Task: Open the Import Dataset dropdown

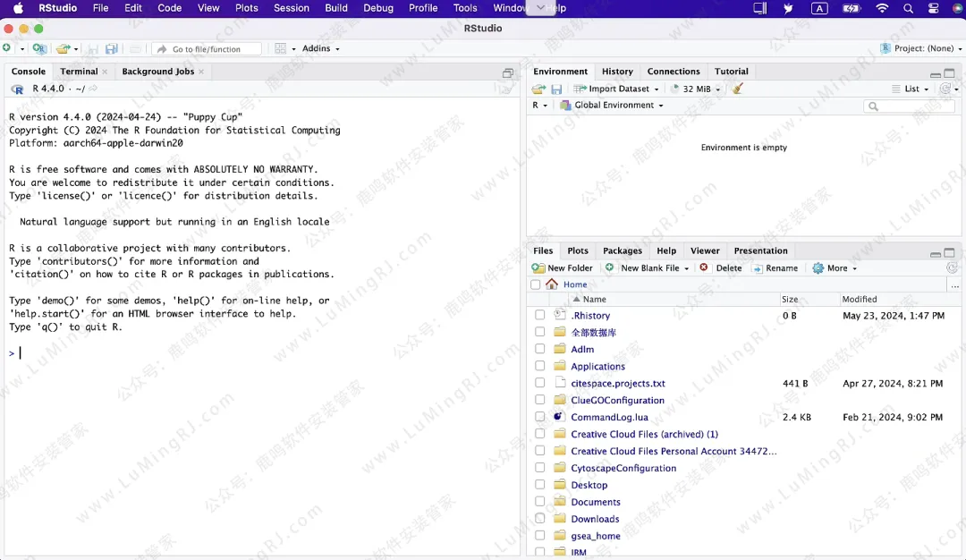Action: pyautogui.click(x=617, y=89)
